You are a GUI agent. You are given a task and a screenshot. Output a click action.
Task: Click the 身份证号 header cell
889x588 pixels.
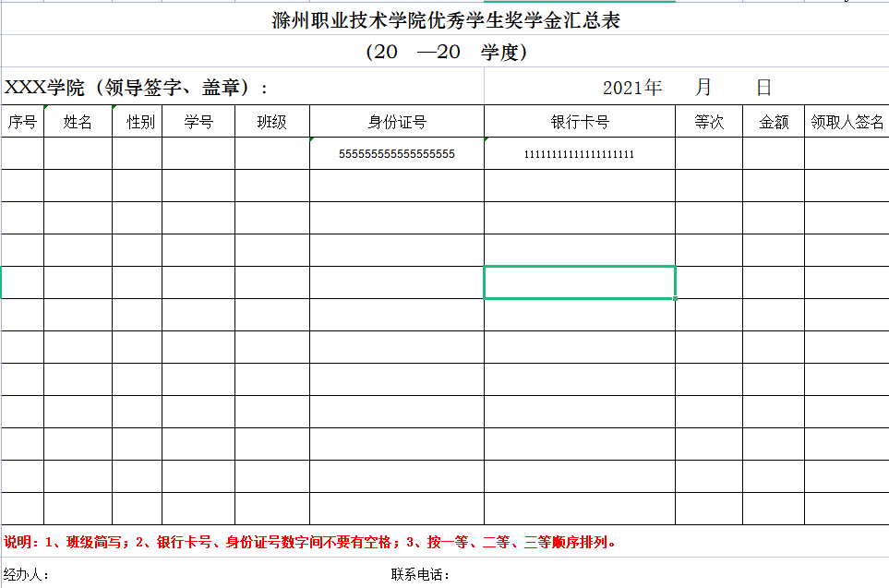pos(397,122)
